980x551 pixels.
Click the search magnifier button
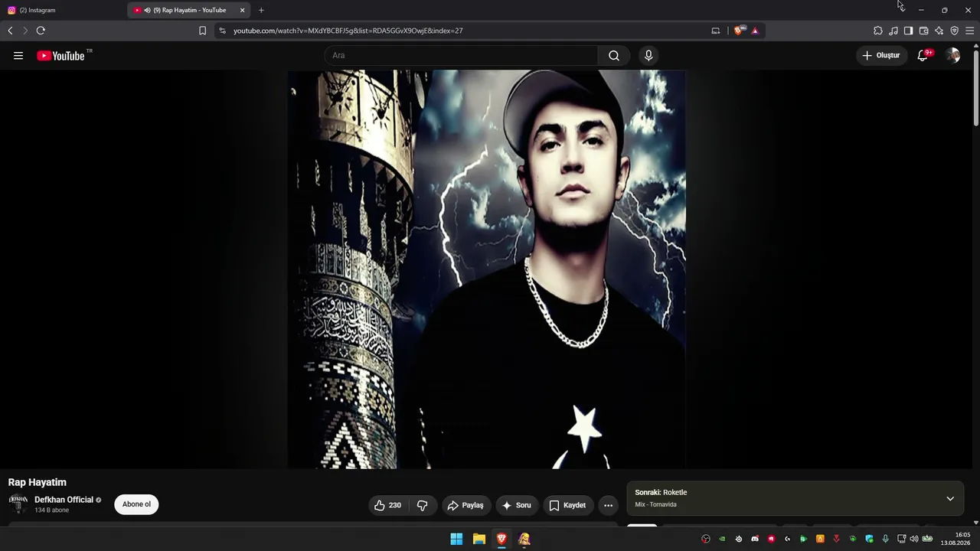pos(614,55)
